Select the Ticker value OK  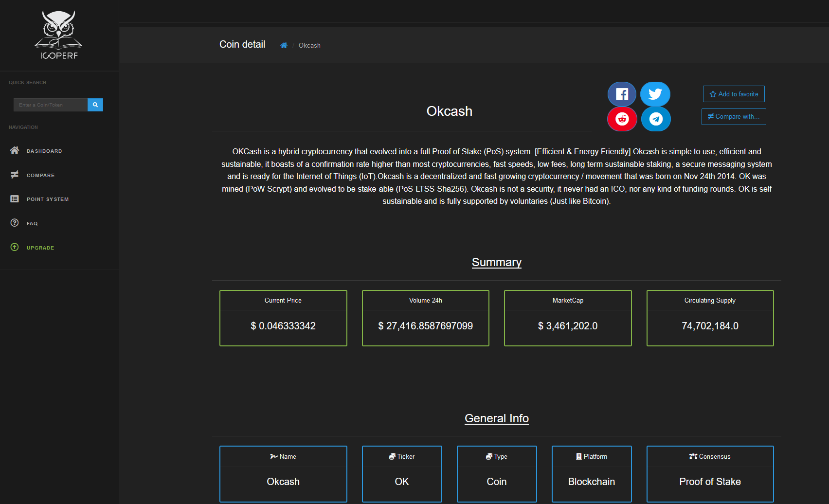click(x=402, y=482)
